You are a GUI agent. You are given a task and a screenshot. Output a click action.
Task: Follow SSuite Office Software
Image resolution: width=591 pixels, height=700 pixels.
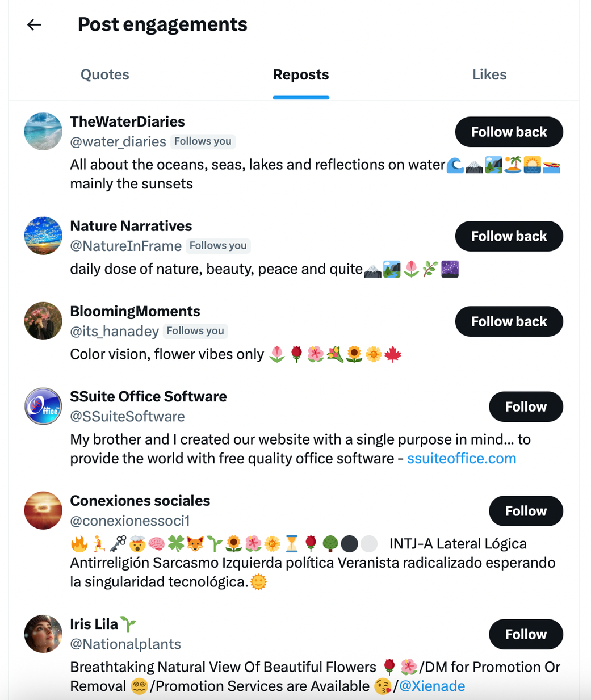(525, 406)
